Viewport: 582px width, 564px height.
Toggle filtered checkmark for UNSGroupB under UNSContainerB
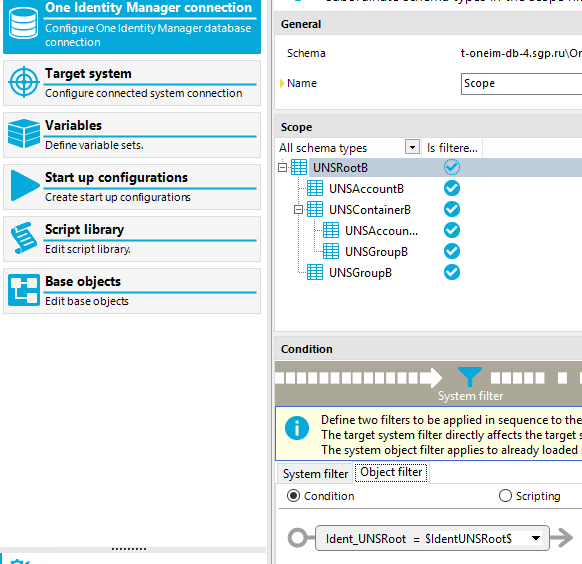tap(452, 251)
